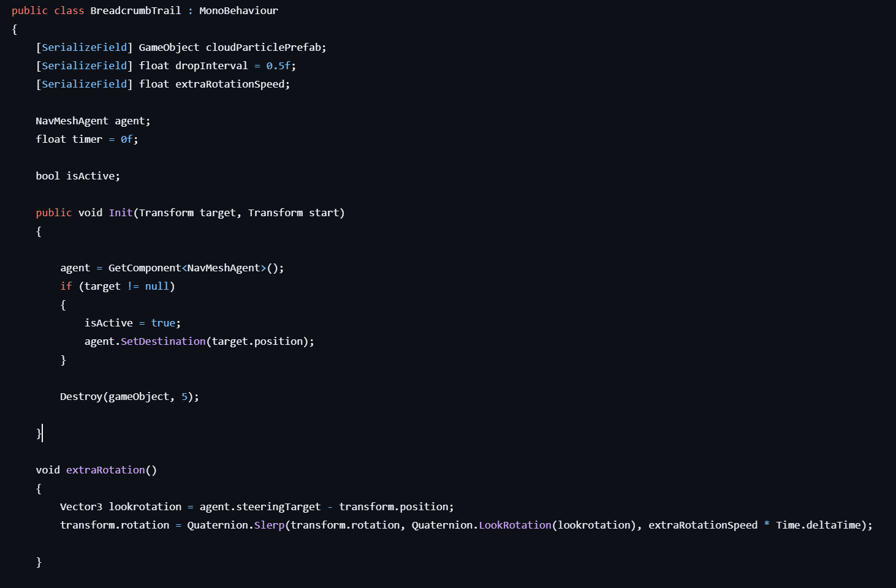This screenshot has width=896, height=588.
Task: Click the 0.5f float value
Action: point(278,66)
